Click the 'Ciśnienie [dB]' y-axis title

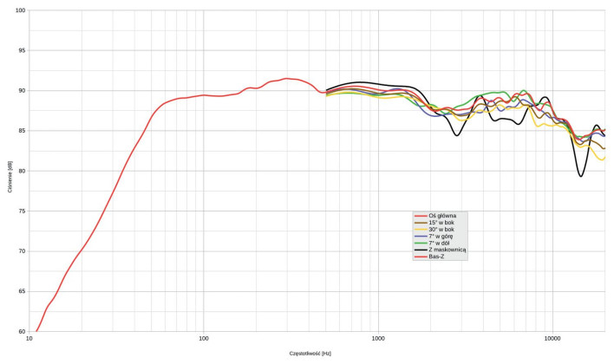pyautogui.click(x=10, y=171)
